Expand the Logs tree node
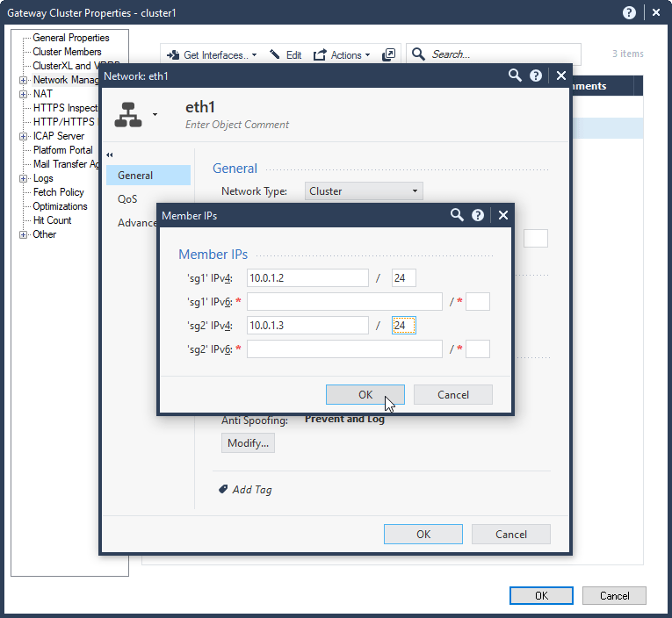 [x=24, y=178]
